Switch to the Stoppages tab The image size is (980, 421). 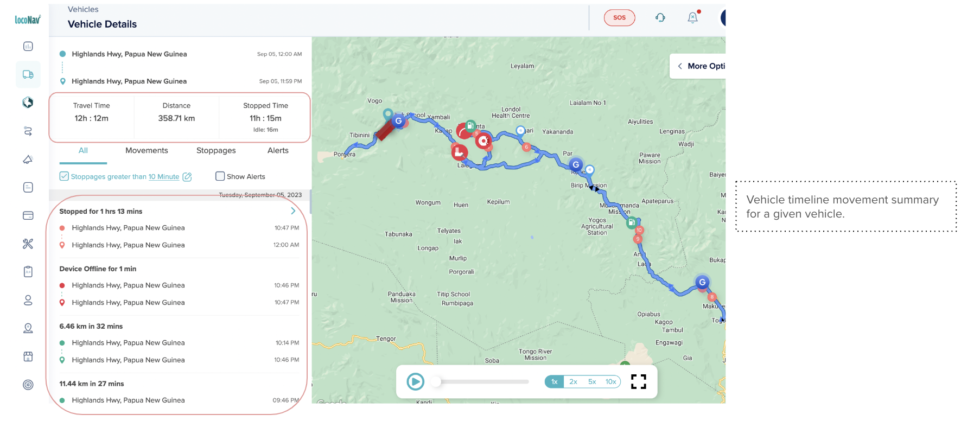pos(216,151)
